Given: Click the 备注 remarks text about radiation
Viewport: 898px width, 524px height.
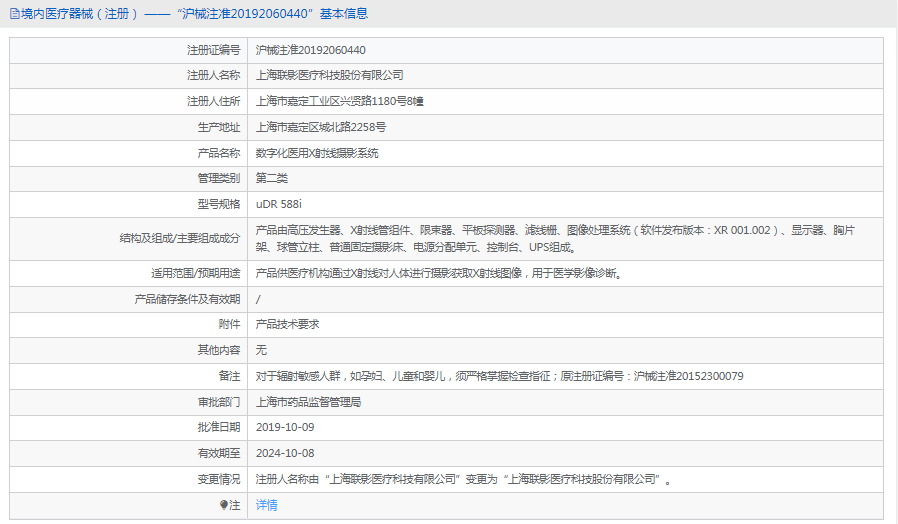Looking at the screenshot, I should pos(499,376).
